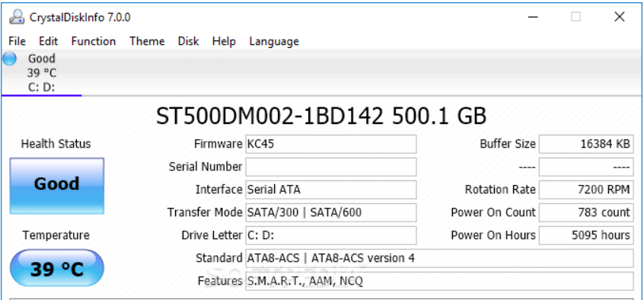Click the Interface label
Image resolution: width=644 pixels, height=300 pixels.
click(x=219, y=190)
